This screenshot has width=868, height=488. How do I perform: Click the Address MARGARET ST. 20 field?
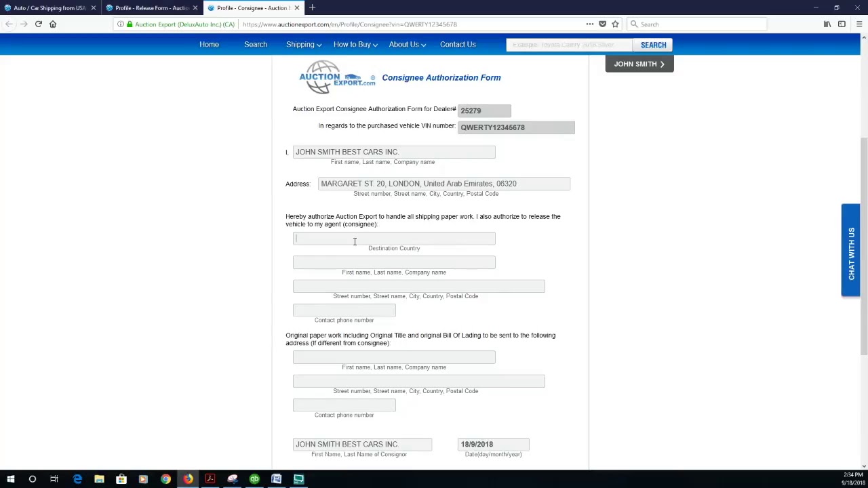[x=443, y=184]
